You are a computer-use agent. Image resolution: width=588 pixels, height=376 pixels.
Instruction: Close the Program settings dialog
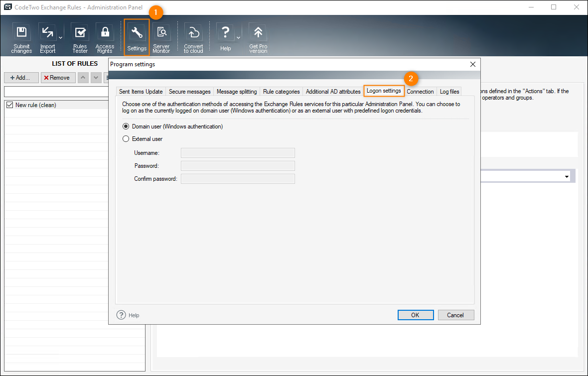click(473, 64)
